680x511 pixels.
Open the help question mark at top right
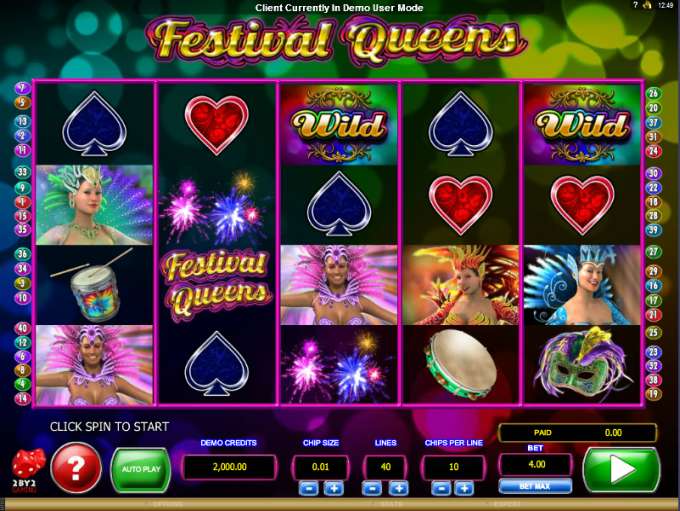pos(635,5)
